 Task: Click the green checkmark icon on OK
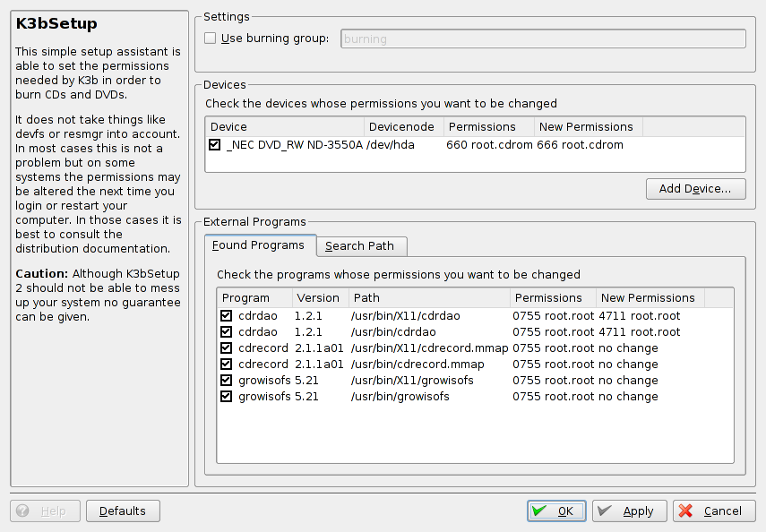point(538,511)
